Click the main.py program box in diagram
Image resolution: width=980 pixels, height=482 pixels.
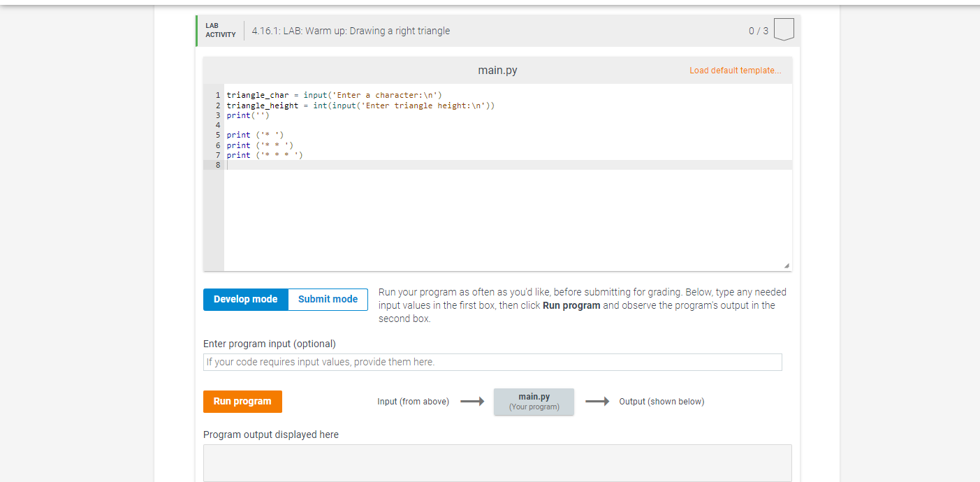[x=534, y=402]
